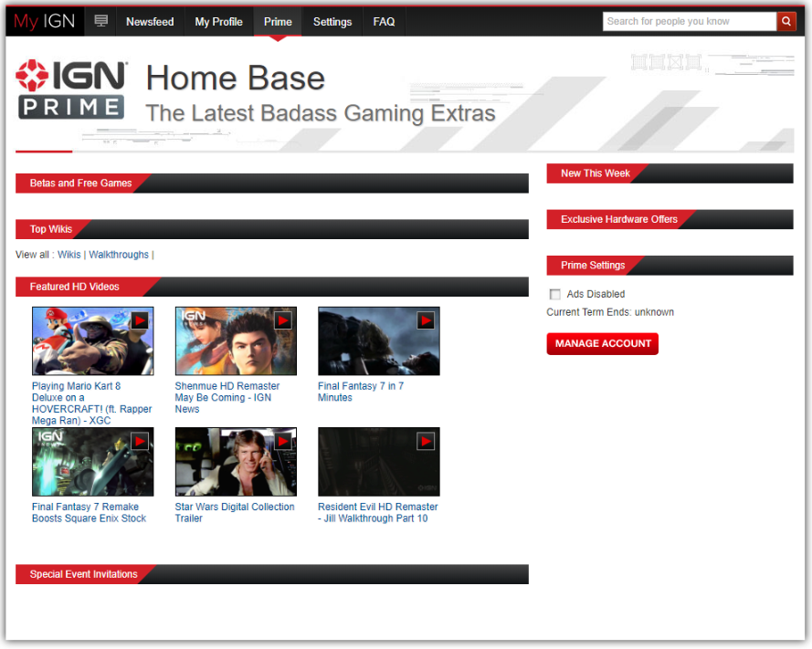Play icon on Shenmue HD Remaster video

coord(283,321)
